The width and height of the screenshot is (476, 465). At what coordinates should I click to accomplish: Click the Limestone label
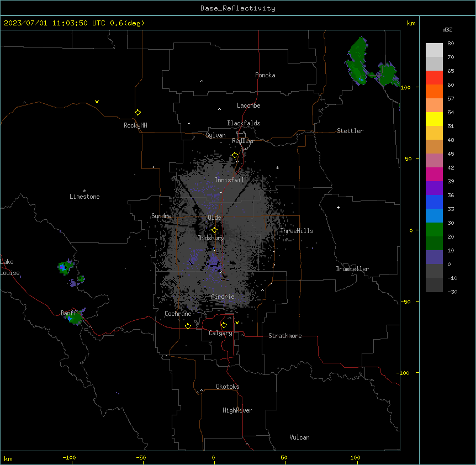tap(84, 197)
